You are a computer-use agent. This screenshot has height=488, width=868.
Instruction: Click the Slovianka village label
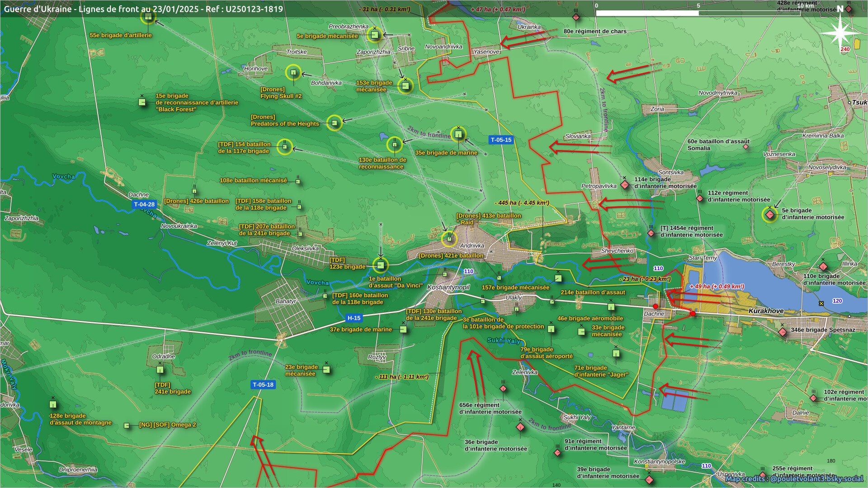click(x=578, y=136)
